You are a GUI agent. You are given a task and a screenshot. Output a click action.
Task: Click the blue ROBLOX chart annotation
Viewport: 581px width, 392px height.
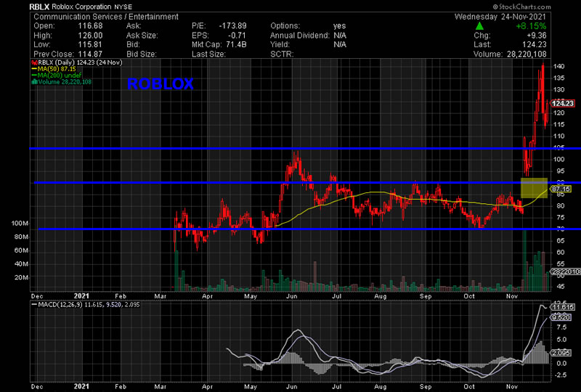pyautogui.click(x=160, y=84)
